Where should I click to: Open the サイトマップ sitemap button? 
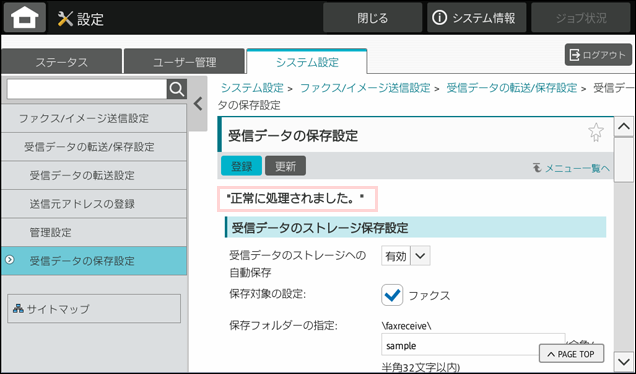pos(94,309)
